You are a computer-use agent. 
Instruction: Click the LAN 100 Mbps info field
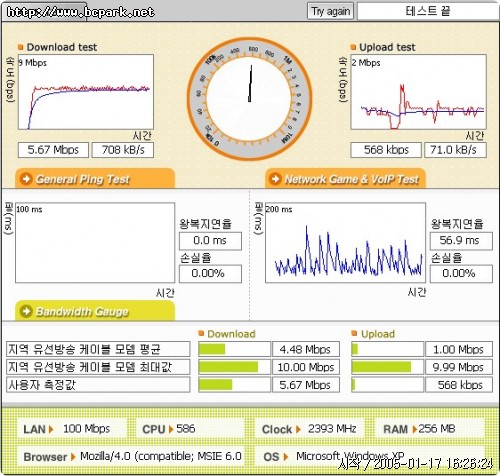coord(72,428)
